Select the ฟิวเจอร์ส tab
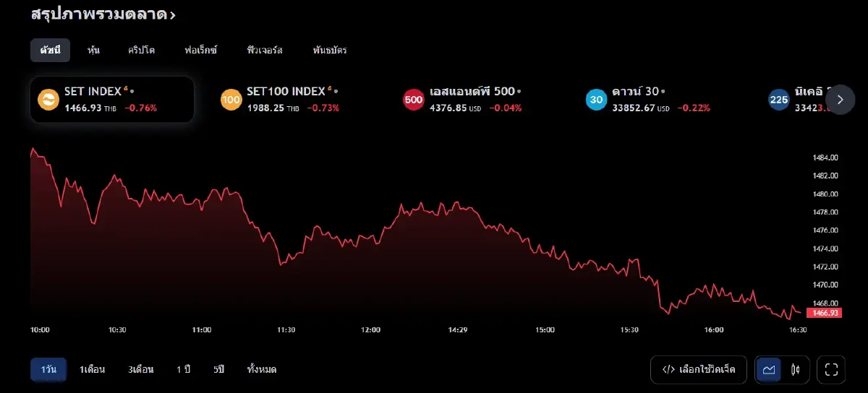Screen dimensions: 868x393 coord(265,50)
